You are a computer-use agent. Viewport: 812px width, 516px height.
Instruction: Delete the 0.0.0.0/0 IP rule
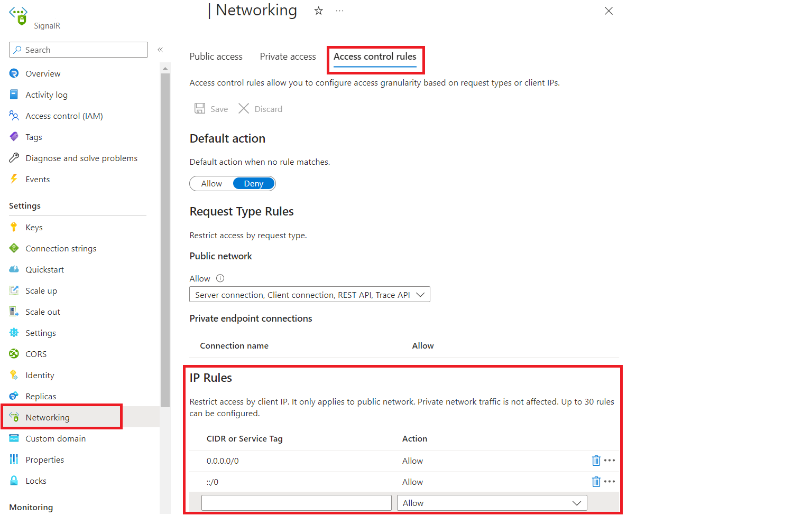coord(596,461)
